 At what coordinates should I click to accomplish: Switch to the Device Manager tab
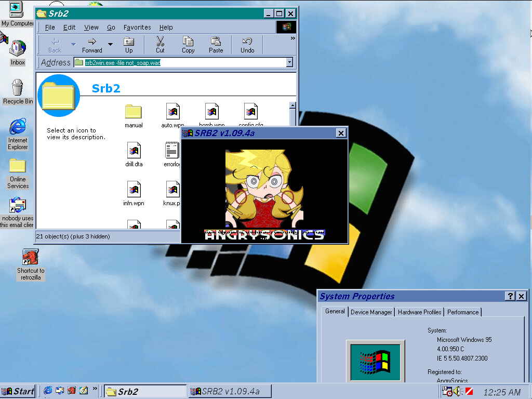tap(371, 312)
